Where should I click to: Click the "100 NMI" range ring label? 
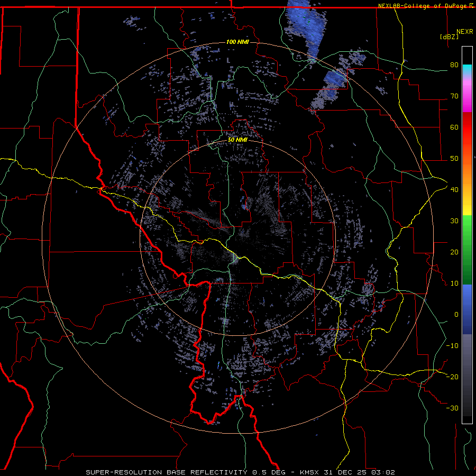[237, 42]
